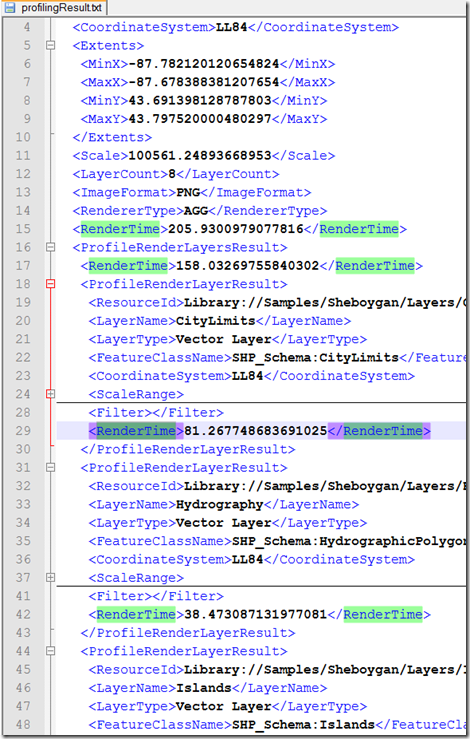Click FeatureClassName value SHP_Schema:Islands

pyautogui.click(x=303, y=724)
